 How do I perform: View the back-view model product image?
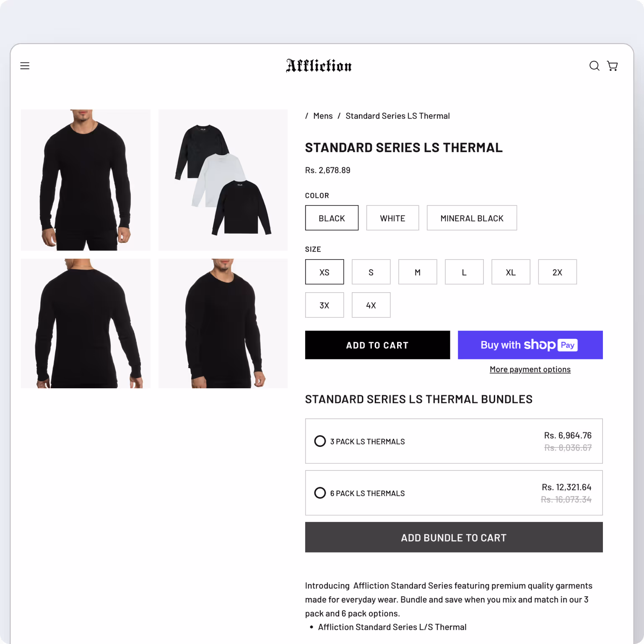(x=86, y=324)
